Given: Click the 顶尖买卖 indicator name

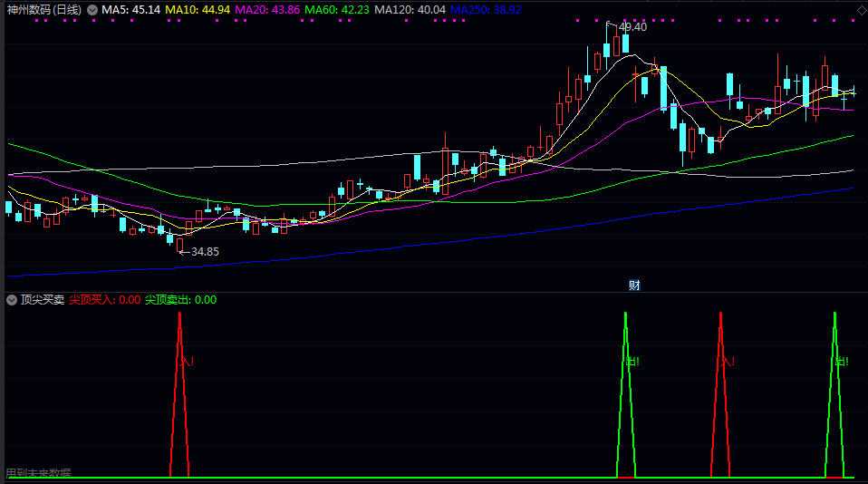Looking at the screenshot, I should pyautogui.click(x=43, y=300).
